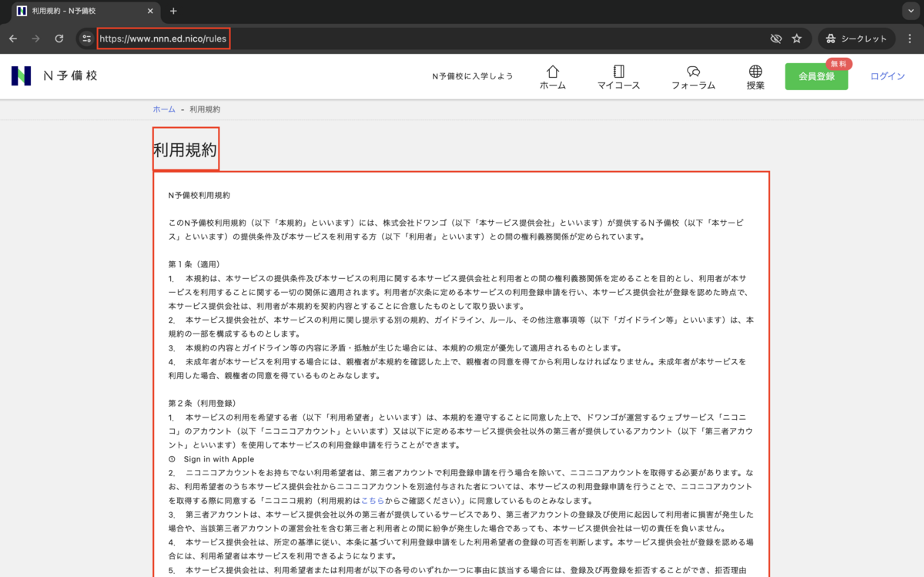Screen dimensions: 924x577
Task: Close the 利用規約 - N予備校 tab
Action: coord(149,12)
